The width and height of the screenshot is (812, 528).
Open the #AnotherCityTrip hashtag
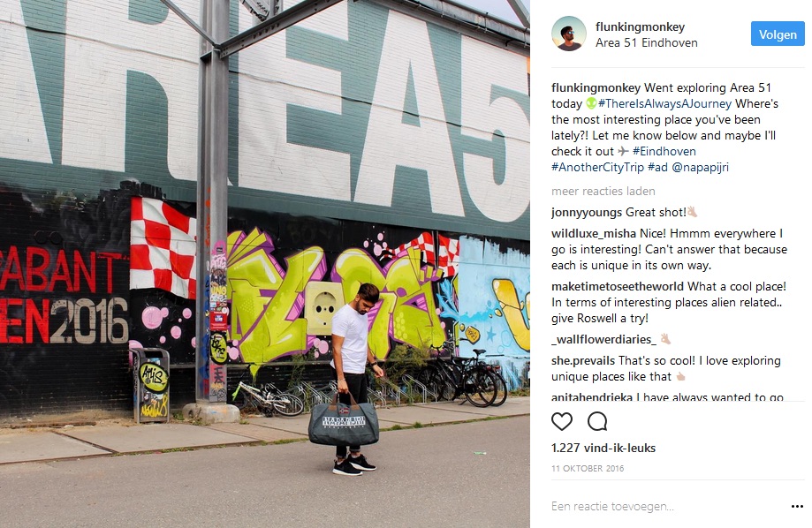tap(597, 167)
